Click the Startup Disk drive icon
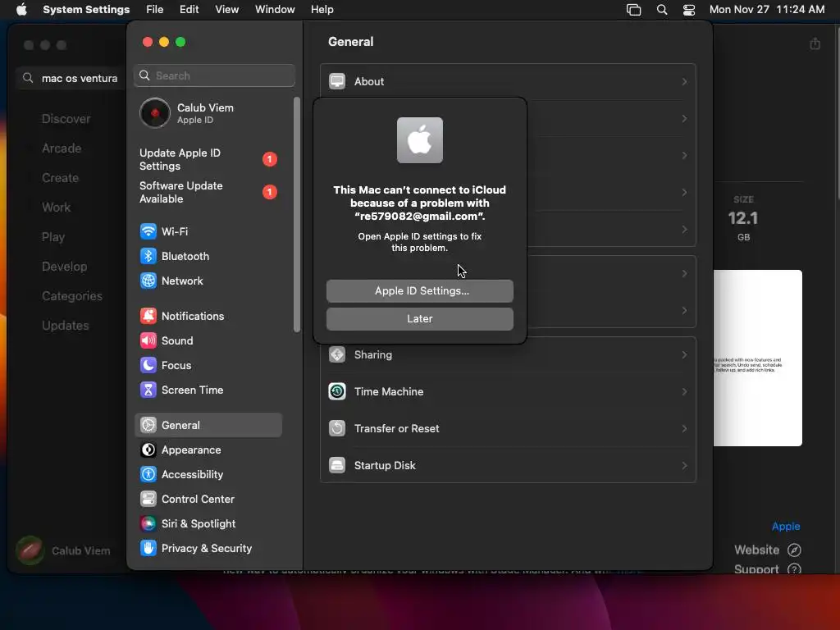Image resolution: width=840 pixels, height=630 pixels. 337,466
